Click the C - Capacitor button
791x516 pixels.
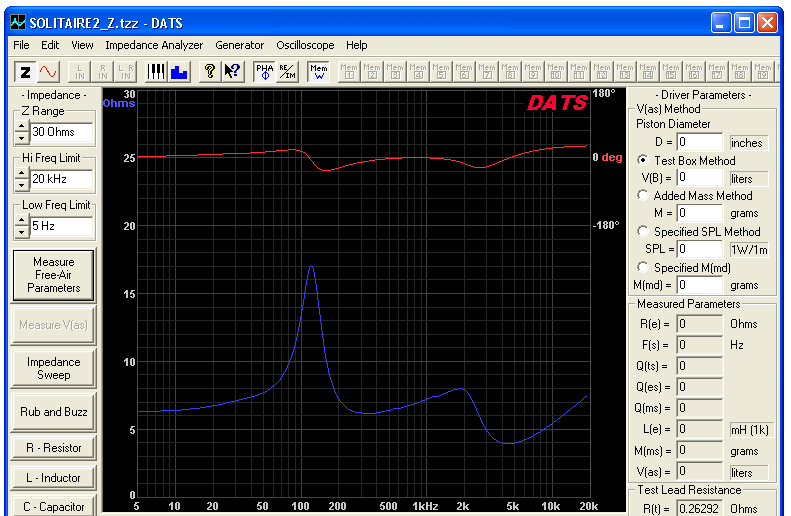[x=53, y=506]
